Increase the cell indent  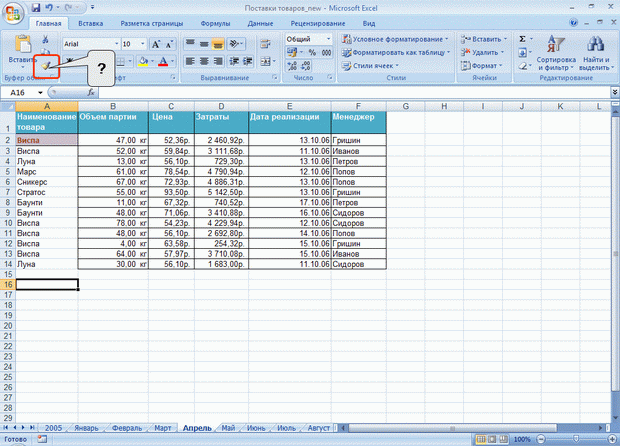[248, 61]
